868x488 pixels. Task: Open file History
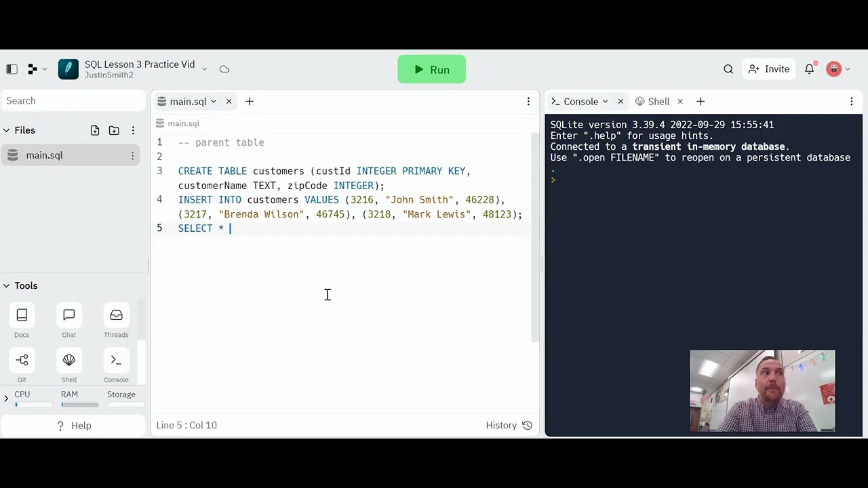click(x=509, y=425)
